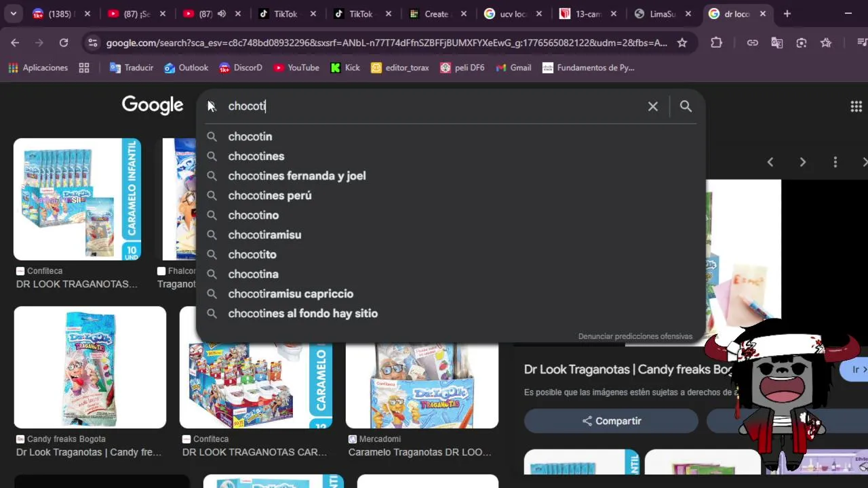Click the Caramelo Traganotas DR LOO... caption link
This screenshot has width=868, height=488.
click(420, 452)
